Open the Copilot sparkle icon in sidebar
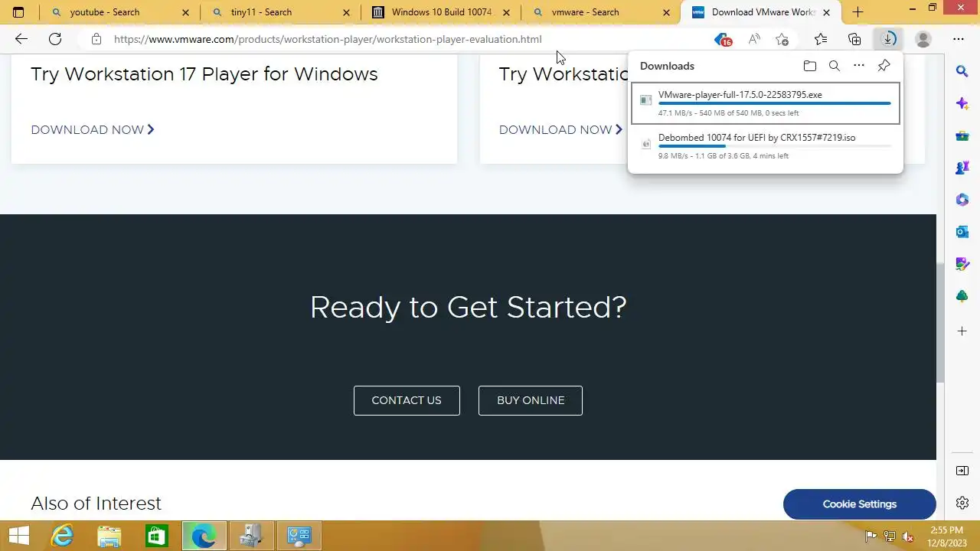This screenshot has width=980, height=551. [962, 103]
